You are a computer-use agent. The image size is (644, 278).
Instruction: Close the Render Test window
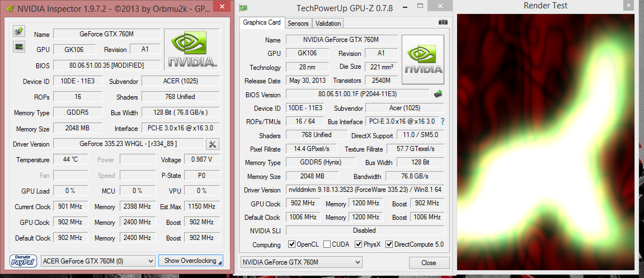click(x=628, y=6)
